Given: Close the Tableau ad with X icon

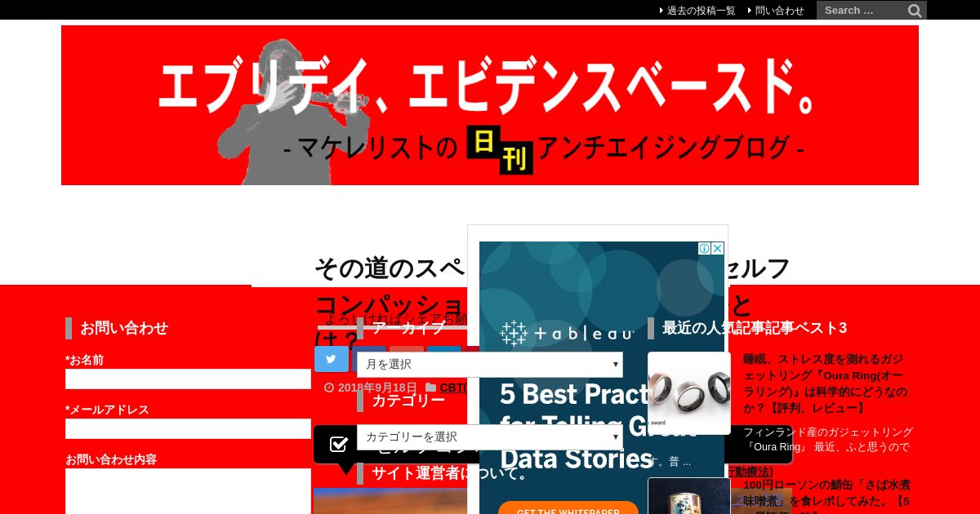Looking at the screenshot, I should (718, 248).
